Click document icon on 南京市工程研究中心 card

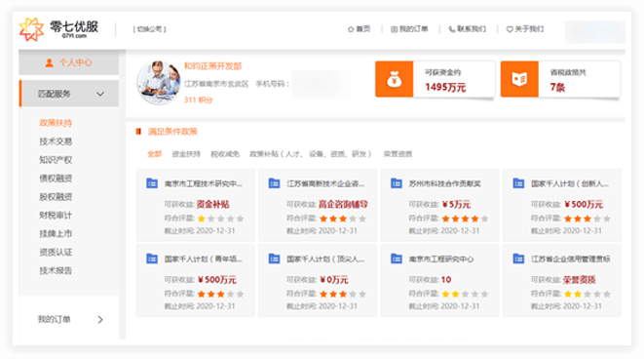(x=397, y=259)
